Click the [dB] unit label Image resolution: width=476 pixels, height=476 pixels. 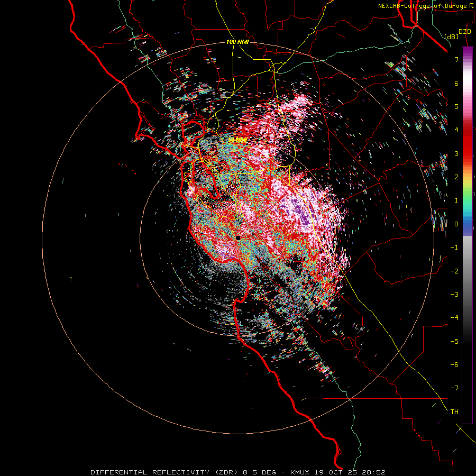pos(452,36)
